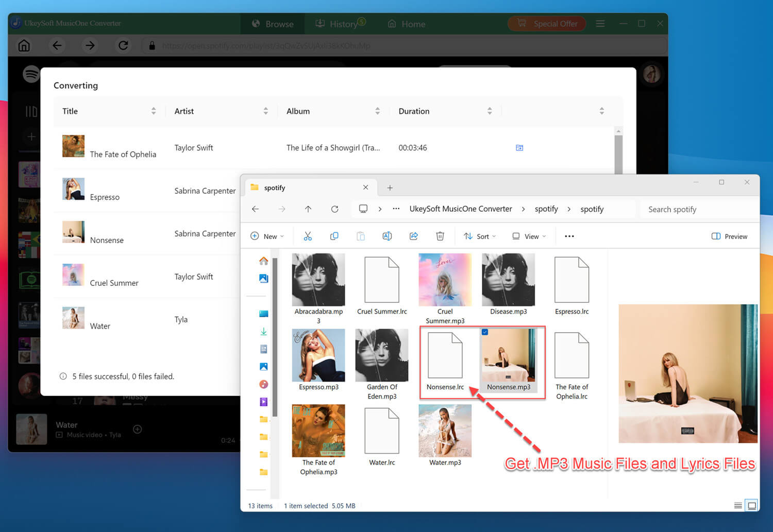Viewport: 773px width, 532px height.
Task: Click the Share icon in Explorer toolbar
Action: 413,236
